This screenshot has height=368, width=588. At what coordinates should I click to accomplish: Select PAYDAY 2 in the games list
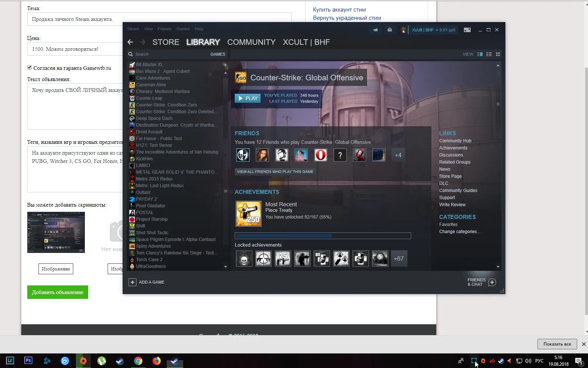pyautogui.click(x=147, y=199)
